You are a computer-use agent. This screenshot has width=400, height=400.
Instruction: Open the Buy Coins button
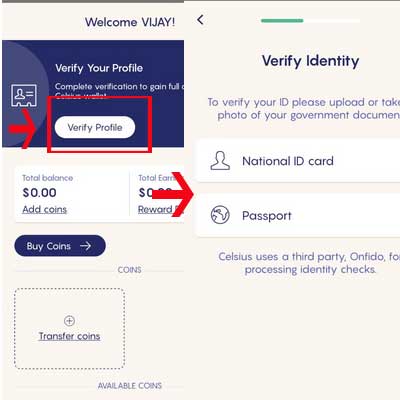(60, 246)
